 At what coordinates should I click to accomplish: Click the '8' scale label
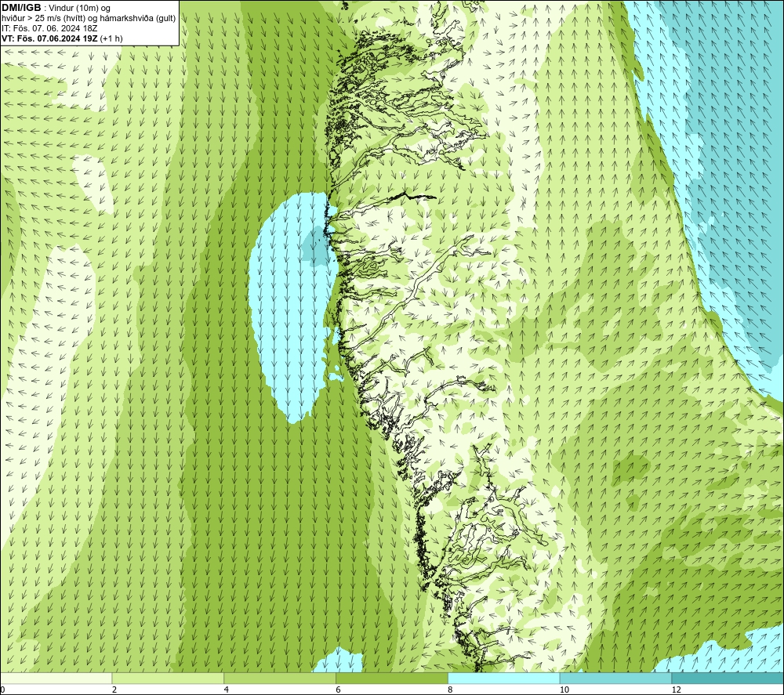pos(451,690)
